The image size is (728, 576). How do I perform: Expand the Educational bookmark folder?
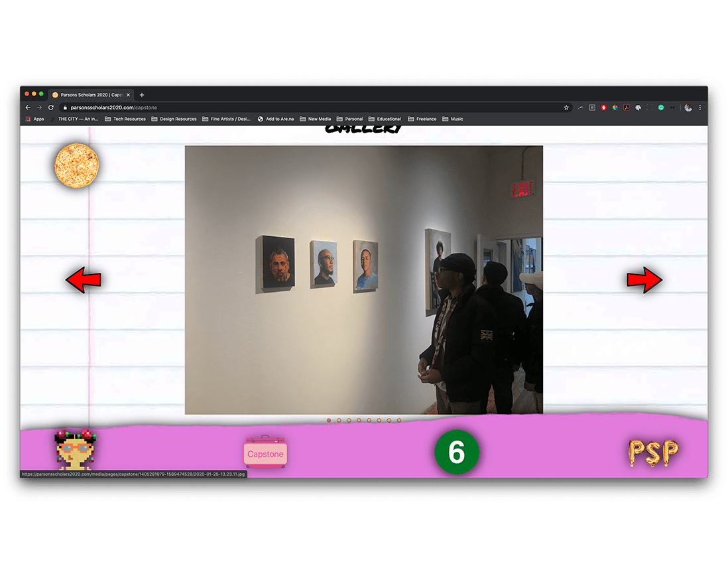coord(385,119)
